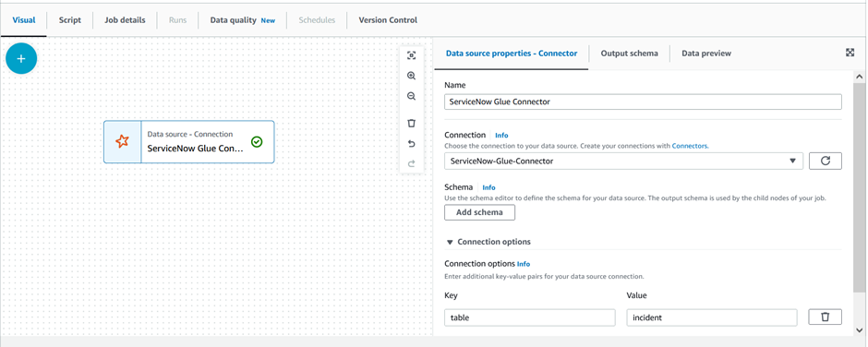Open Info link next to Connection
This screenshot has width=868, height=347.
[501, 135]
